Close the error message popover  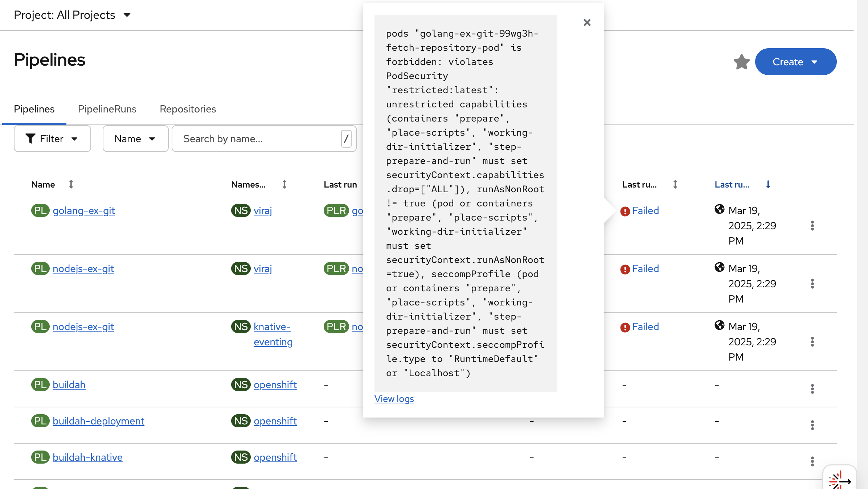587,22
